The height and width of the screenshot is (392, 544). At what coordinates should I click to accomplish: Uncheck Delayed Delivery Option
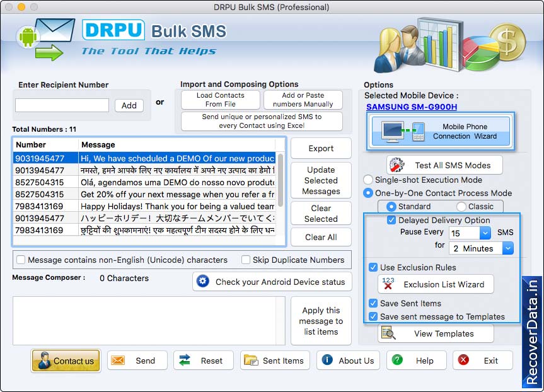pos(391,220)
